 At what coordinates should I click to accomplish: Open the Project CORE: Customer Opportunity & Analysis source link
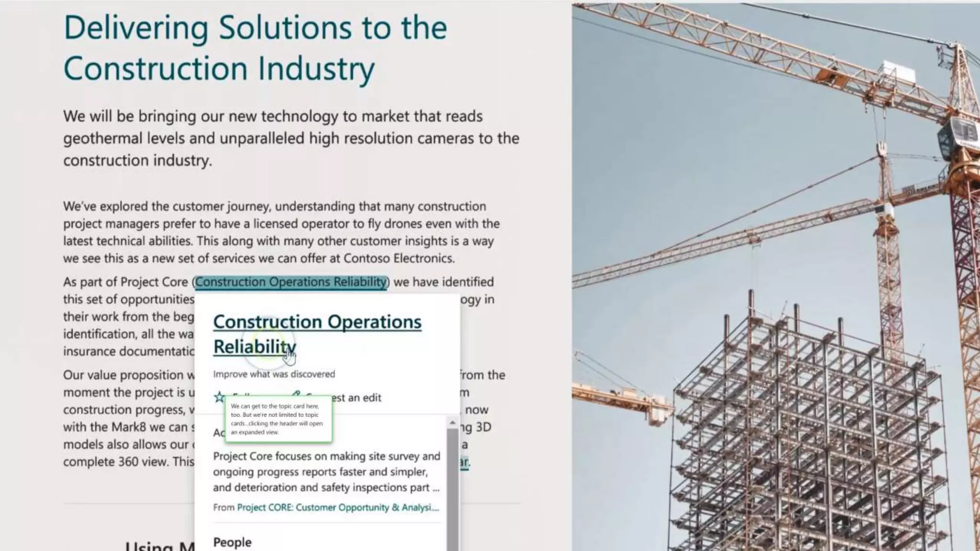(338, 507)
